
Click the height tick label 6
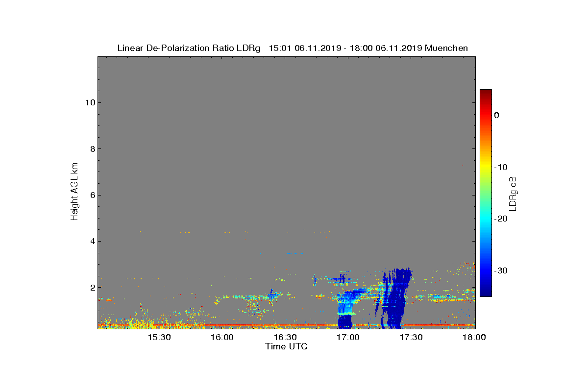click(92, 195)
